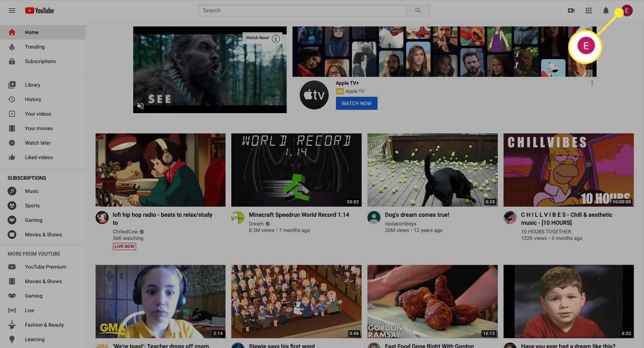The width and height of the screenshot is (644, 348).
Task: Click the Subscriptions sidebar icon
Action: (12, 61)
